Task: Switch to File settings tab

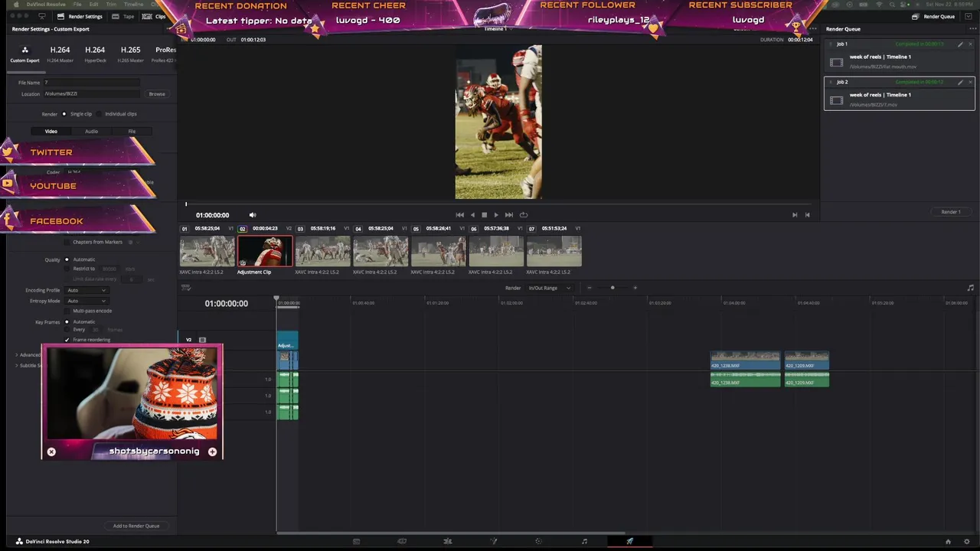Action: point(132,131)
